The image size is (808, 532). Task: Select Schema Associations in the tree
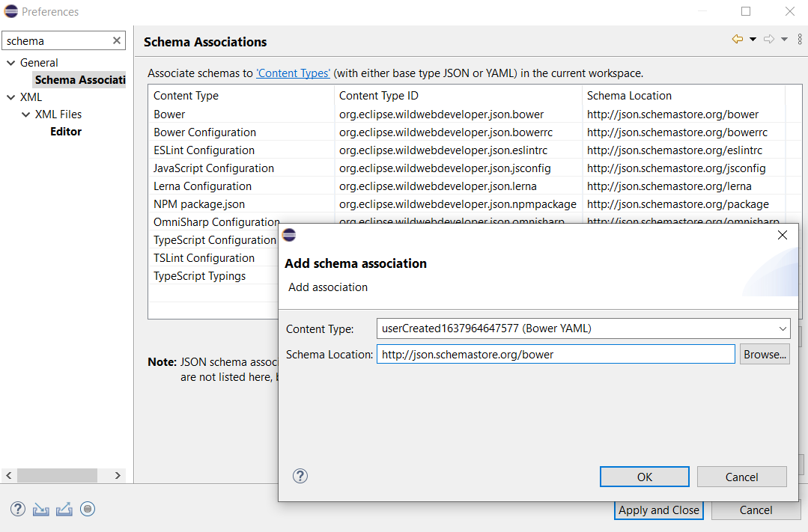(x=80, y=80)
